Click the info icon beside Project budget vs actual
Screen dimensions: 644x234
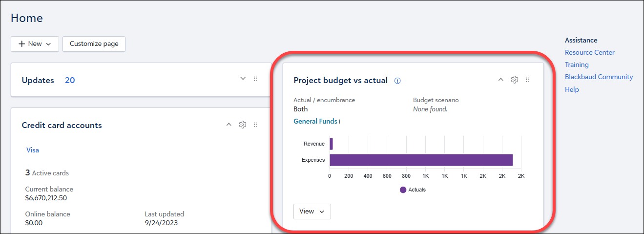point(397,81)
